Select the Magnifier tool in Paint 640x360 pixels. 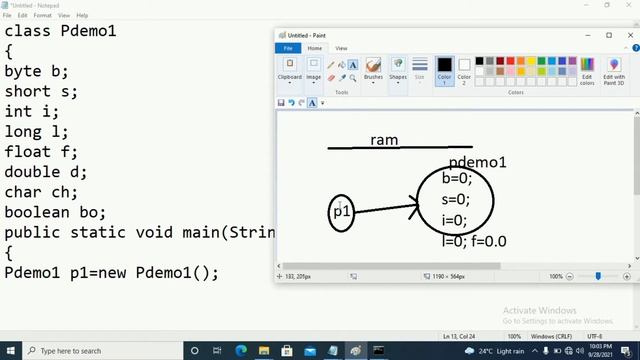click(x=353, y=78)
